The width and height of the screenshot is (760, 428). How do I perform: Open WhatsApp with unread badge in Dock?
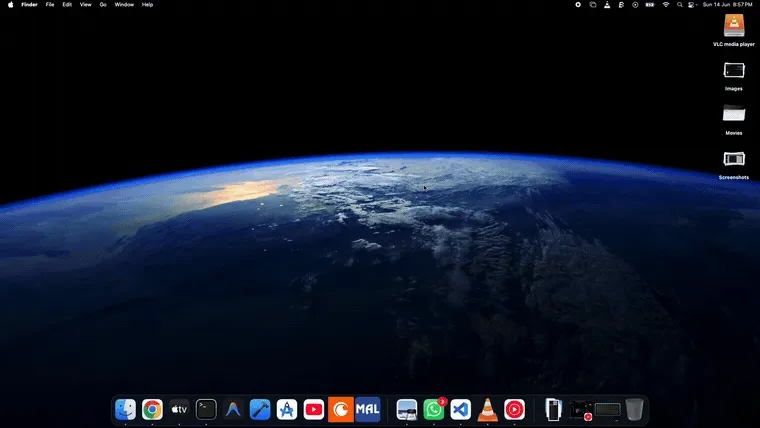point(434,410)
